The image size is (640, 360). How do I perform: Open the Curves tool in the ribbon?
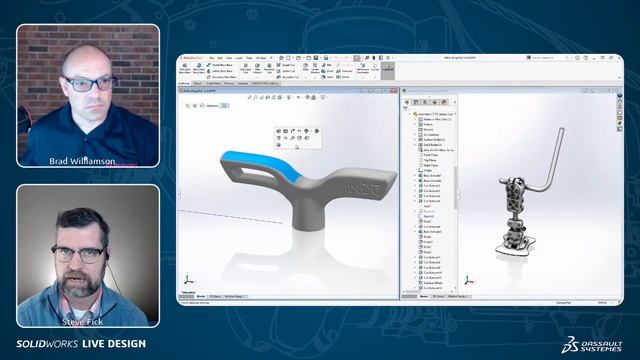coord(375,67)
